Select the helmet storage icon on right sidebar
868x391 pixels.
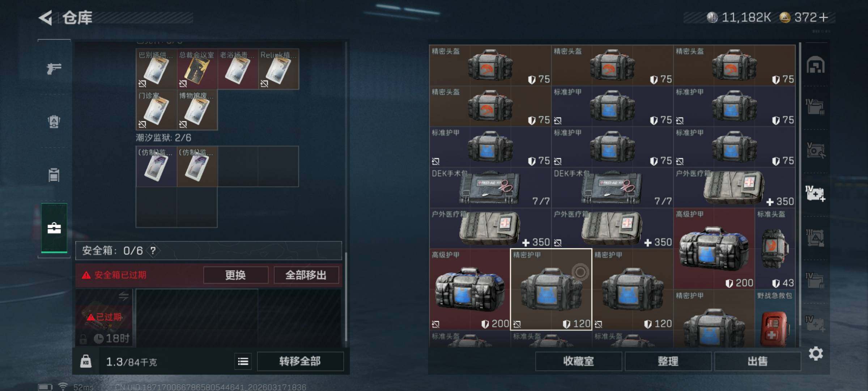815,65
